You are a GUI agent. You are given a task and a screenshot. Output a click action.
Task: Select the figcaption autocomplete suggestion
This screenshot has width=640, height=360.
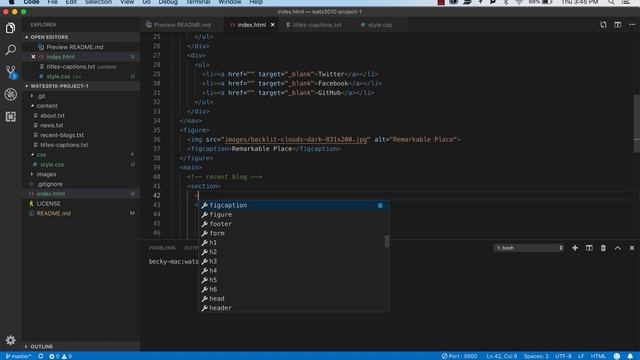(294, 205)
